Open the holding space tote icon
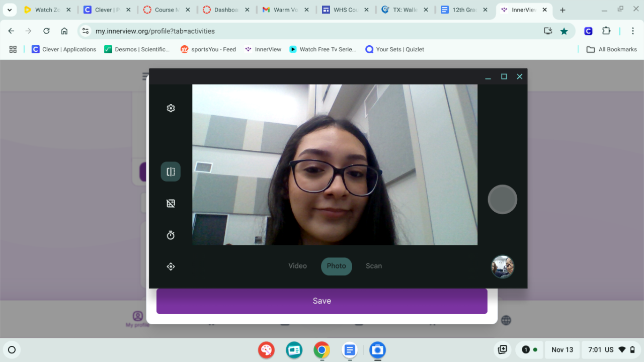The height and width of the screenshot is (362, 644). tap(502, 350)
